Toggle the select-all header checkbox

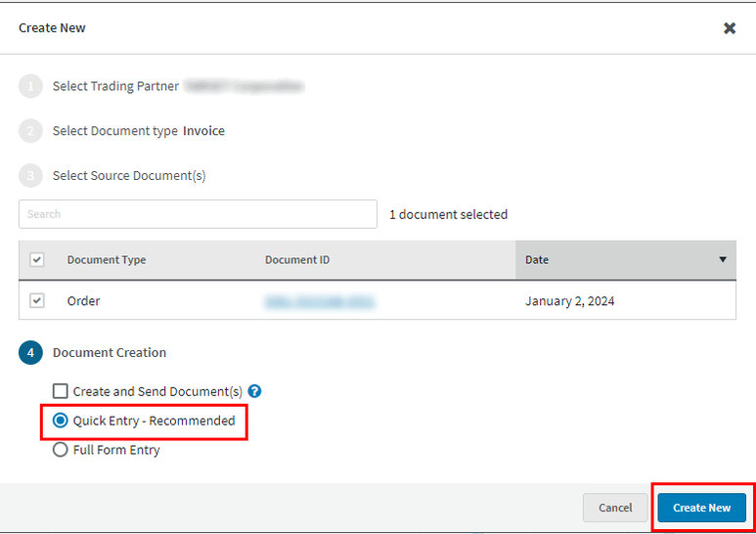37,260
